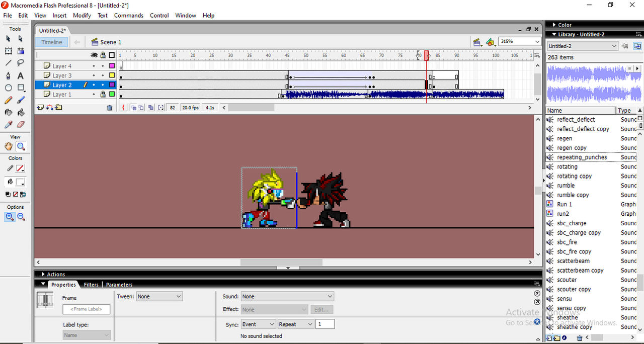Stop the library sound preview
Viewport: 644px width, 344px height.
[630, 68]
